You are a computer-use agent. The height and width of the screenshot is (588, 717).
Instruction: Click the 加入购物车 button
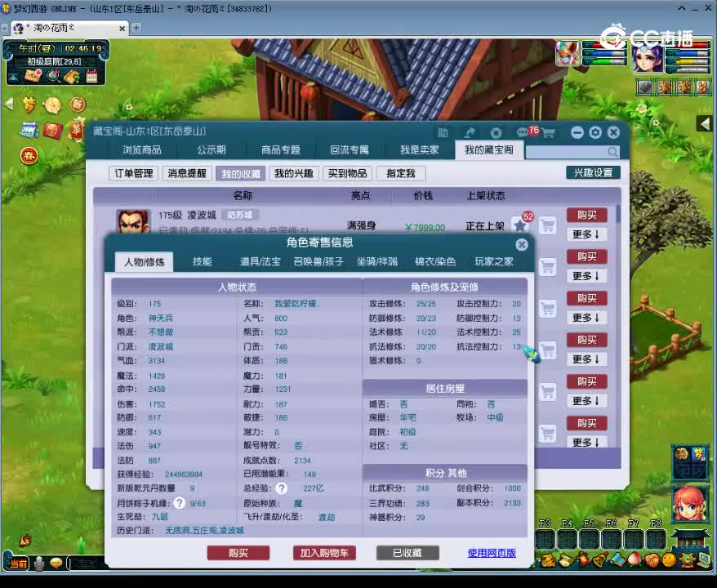coord(325,552)
